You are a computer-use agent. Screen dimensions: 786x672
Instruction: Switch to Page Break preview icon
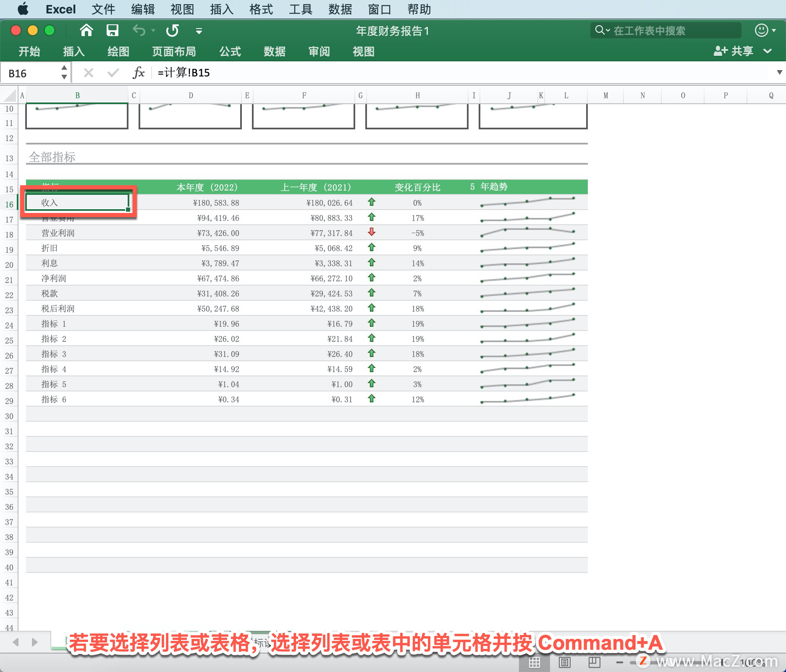(x=595, y=662)
